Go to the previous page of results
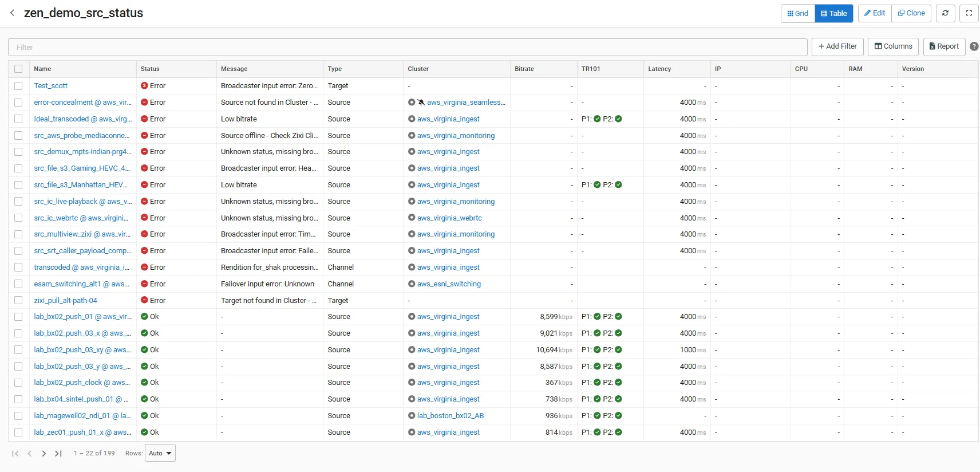Viewport: 980px width, 472px height. point(30,453)
